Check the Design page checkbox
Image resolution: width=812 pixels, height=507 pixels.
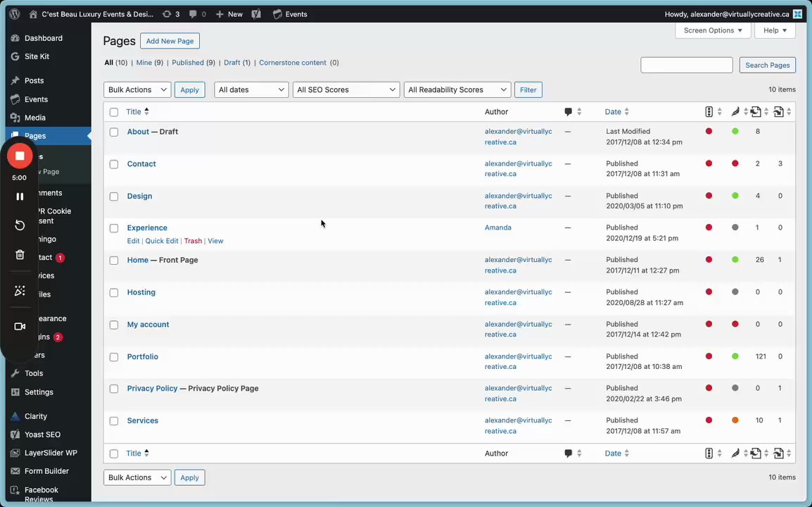pyautogui.click(x=114, y=196)
